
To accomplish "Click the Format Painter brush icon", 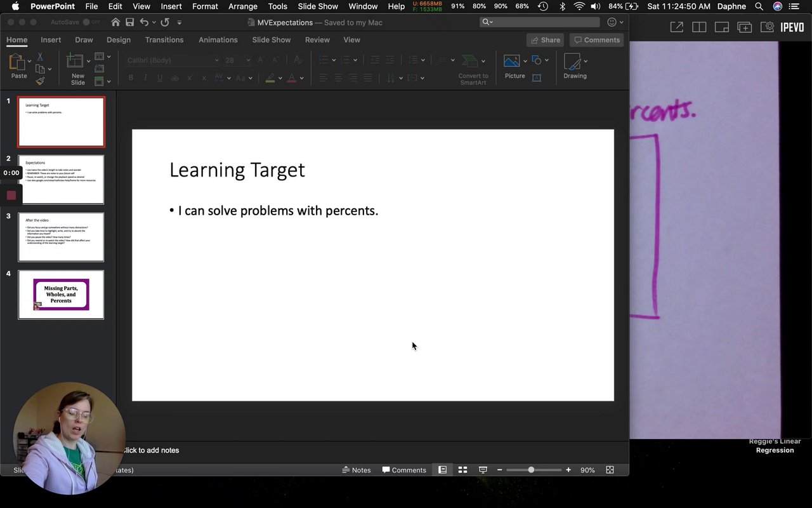I will pos(40,81).
